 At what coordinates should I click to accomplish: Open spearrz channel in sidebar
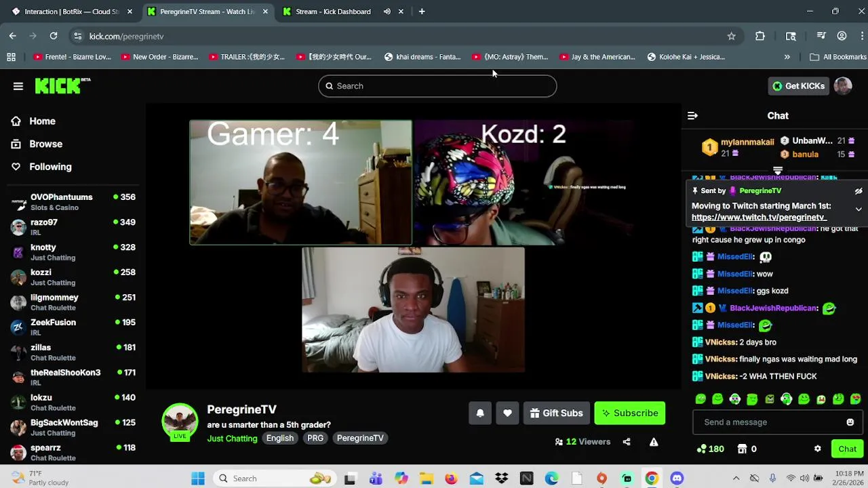pyautogui.click(x=73, y=452)
